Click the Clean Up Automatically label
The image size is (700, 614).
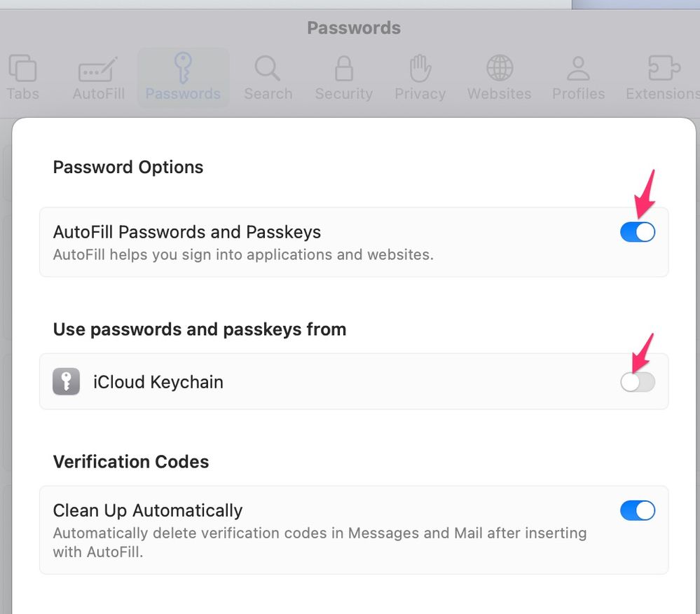point(148,510)
